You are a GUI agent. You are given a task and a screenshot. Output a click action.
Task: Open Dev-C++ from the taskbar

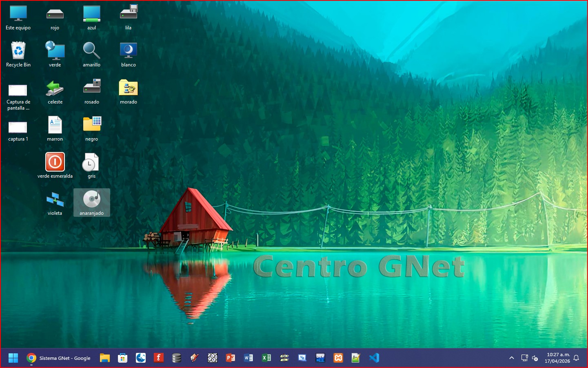coord(320,358)
